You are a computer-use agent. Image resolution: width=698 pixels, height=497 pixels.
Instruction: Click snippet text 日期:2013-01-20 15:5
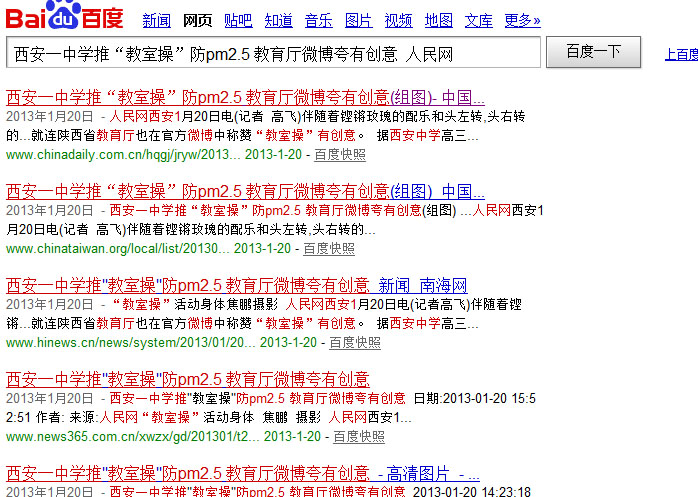tap(475, 398)
